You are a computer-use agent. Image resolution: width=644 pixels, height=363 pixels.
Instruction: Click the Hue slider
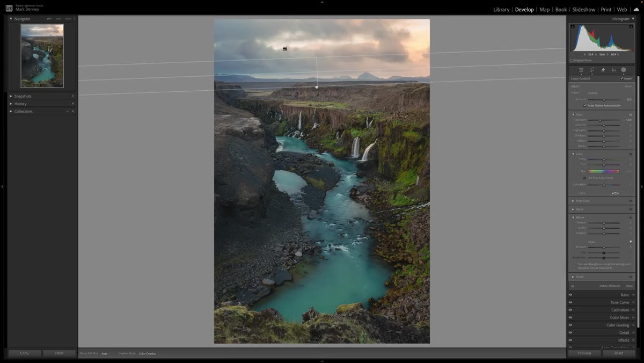[604, 171]
